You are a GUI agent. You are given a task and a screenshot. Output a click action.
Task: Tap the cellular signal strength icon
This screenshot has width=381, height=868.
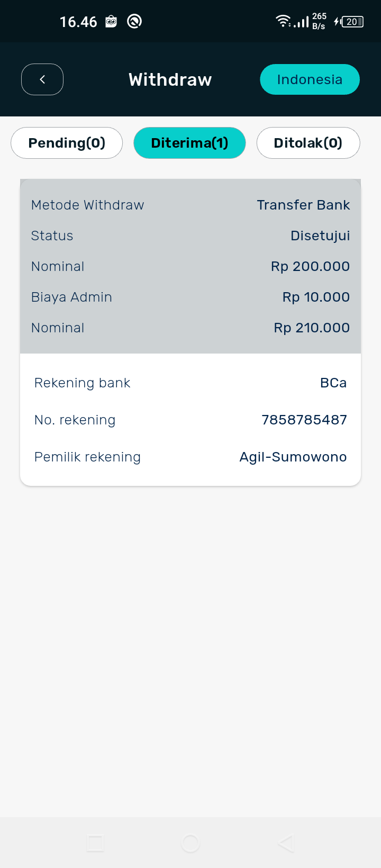[302, 22]
